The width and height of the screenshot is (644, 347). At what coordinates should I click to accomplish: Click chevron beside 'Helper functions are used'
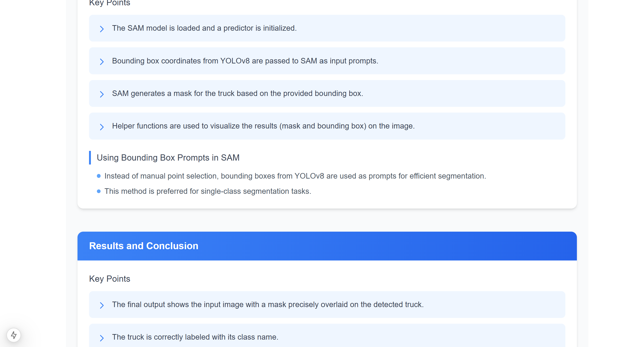[101, 127]
